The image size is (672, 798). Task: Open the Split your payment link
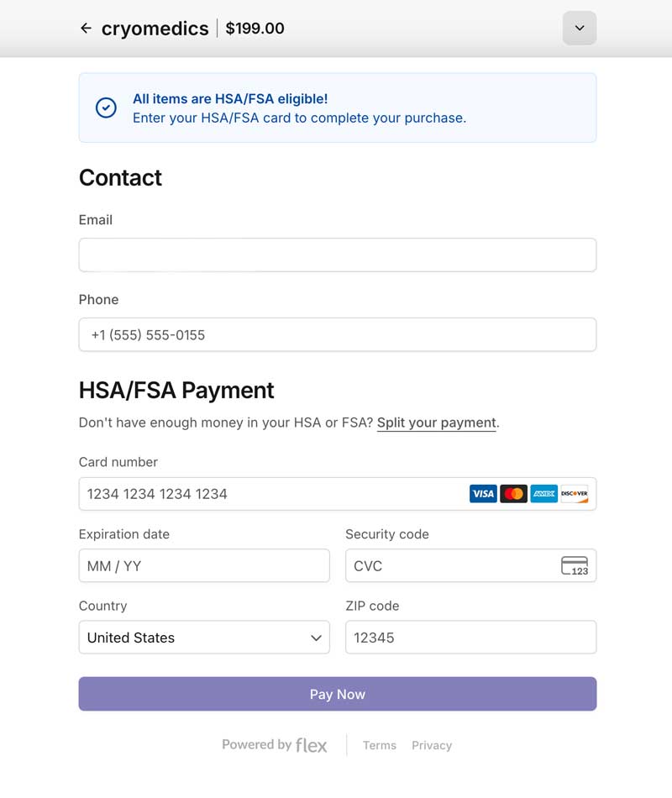(436, 423)
